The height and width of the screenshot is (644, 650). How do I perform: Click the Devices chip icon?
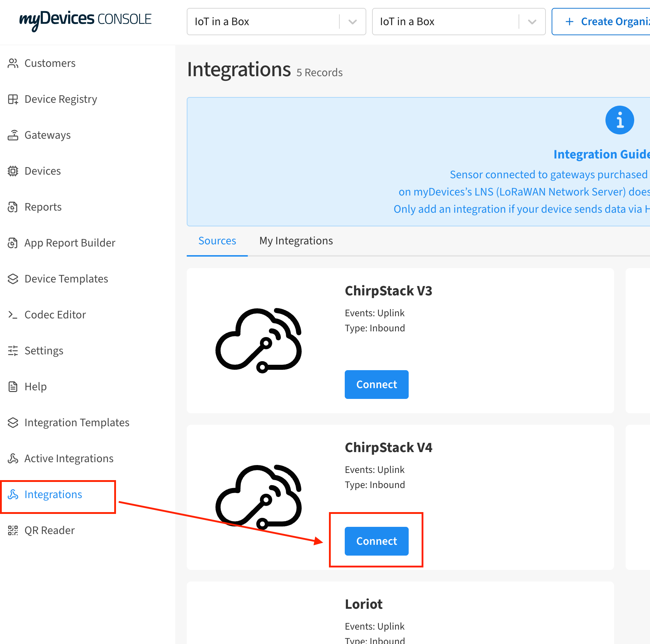tap(13, 171)
